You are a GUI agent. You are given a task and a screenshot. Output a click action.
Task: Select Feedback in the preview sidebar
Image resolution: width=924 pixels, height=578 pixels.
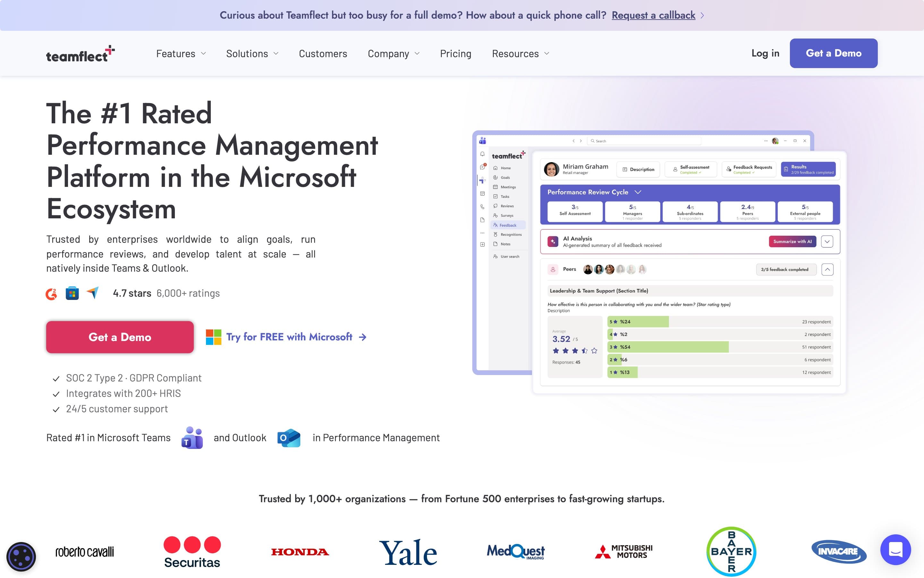coord(508,225)
